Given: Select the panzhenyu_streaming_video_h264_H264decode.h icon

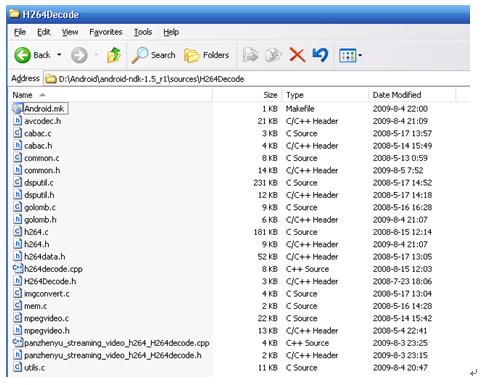Looking at the screenshot, I should pyautogui.click(x=18, y=355).
